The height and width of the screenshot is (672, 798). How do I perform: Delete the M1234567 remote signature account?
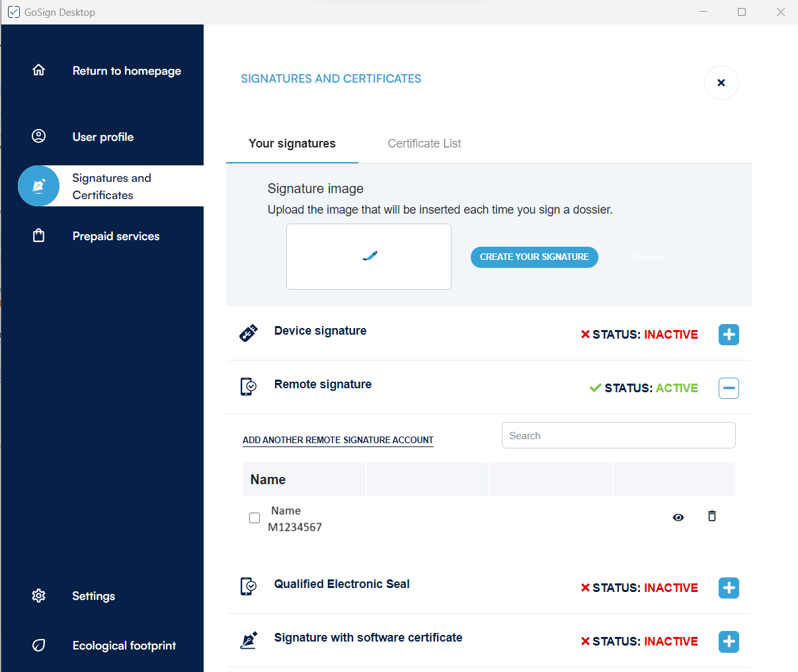pos(711,517)
